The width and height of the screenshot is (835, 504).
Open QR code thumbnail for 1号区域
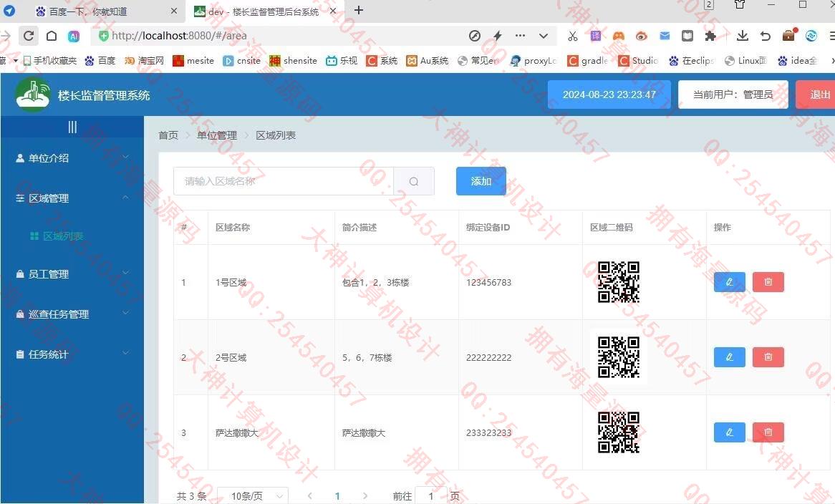pyautogui.click(x=618, y=282)
